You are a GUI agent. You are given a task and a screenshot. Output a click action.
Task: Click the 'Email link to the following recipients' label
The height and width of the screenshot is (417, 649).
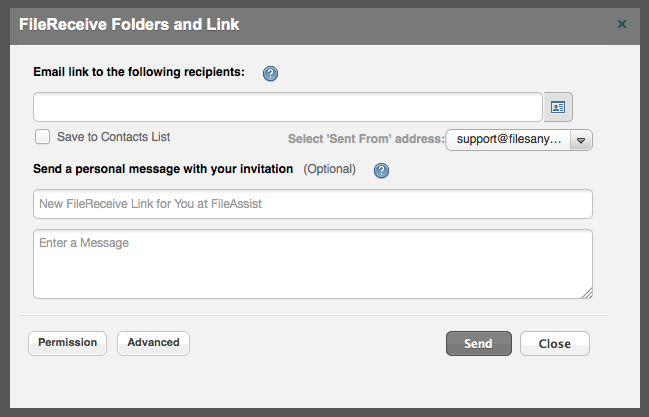click(139, 72)
